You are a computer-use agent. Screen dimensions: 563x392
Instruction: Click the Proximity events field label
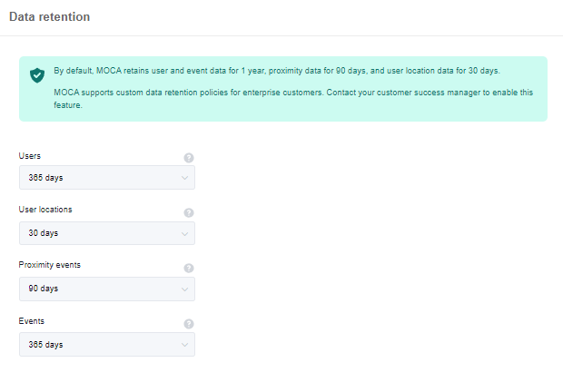click(x=50, y=265)
